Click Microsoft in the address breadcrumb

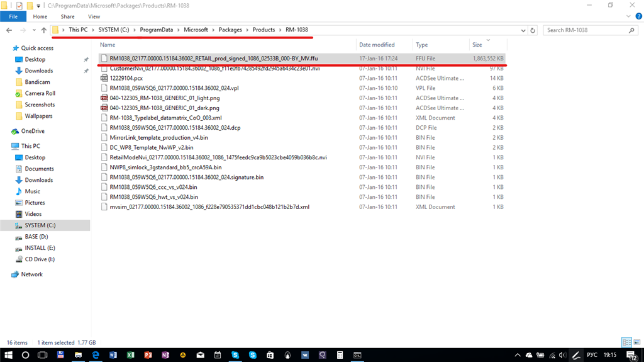[196, 30]
